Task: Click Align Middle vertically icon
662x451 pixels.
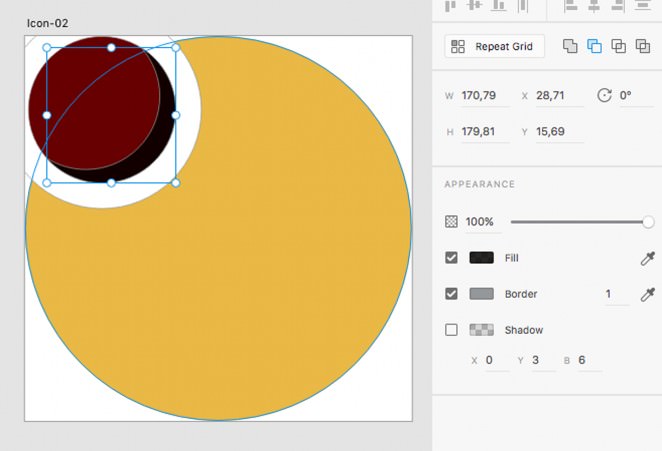Action: coord(475,5)
